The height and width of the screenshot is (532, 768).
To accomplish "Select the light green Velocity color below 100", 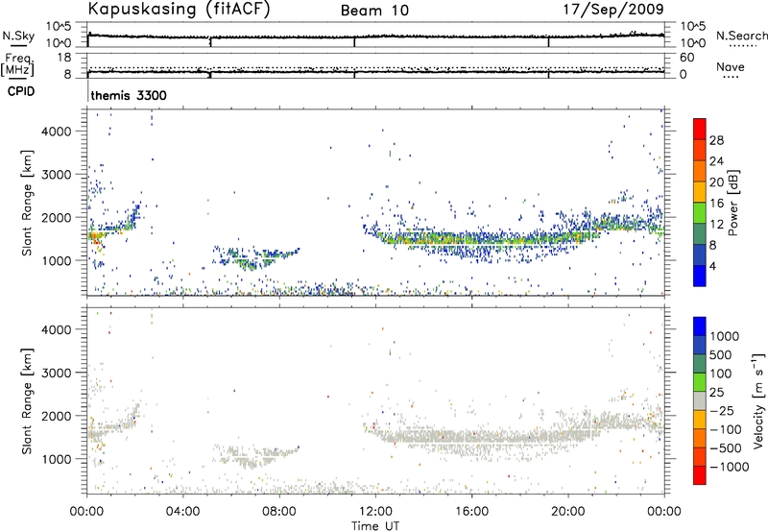I will tap(700, 382).
